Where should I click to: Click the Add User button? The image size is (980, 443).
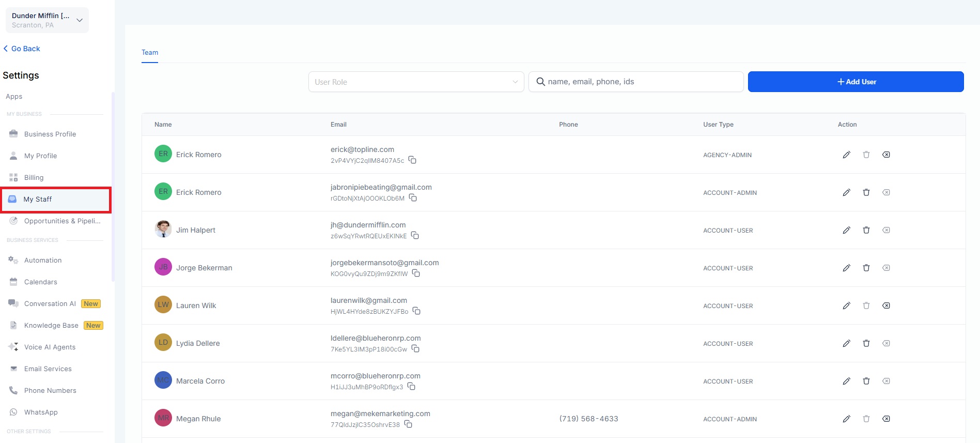(855, 82)
